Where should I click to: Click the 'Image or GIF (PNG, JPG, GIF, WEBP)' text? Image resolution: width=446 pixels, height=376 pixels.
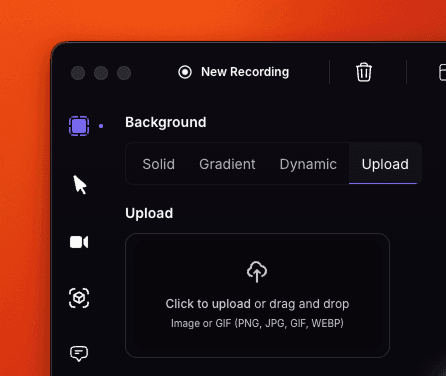pos(257,323)
